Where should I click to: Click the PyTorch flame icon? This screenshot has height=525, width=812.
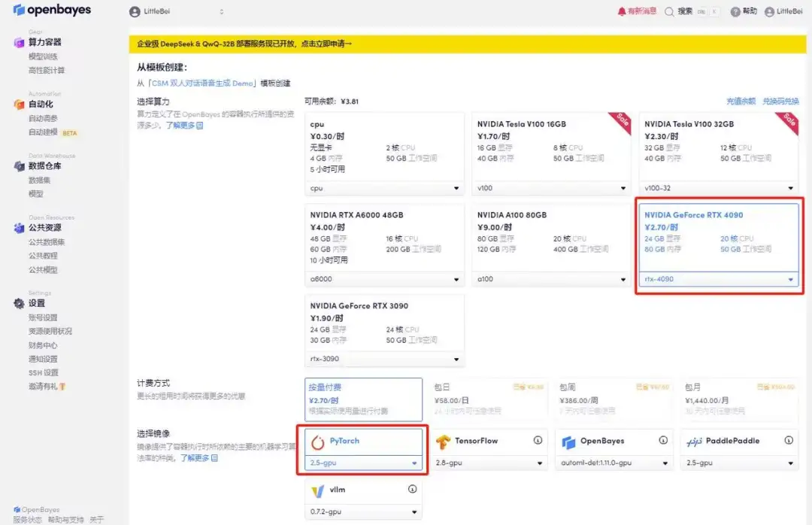tap(317, 442)
